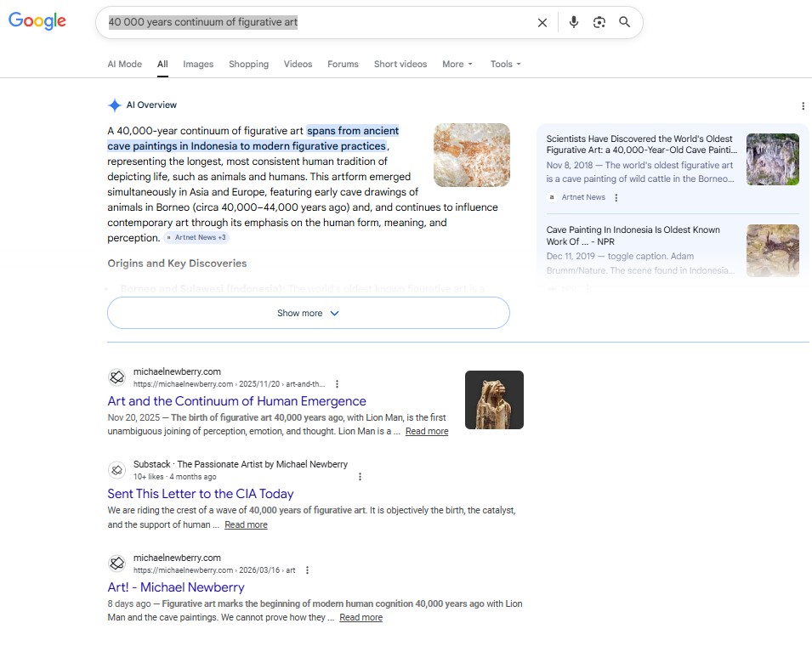Switch to the Images tab
812x646 pixels.
198,64
